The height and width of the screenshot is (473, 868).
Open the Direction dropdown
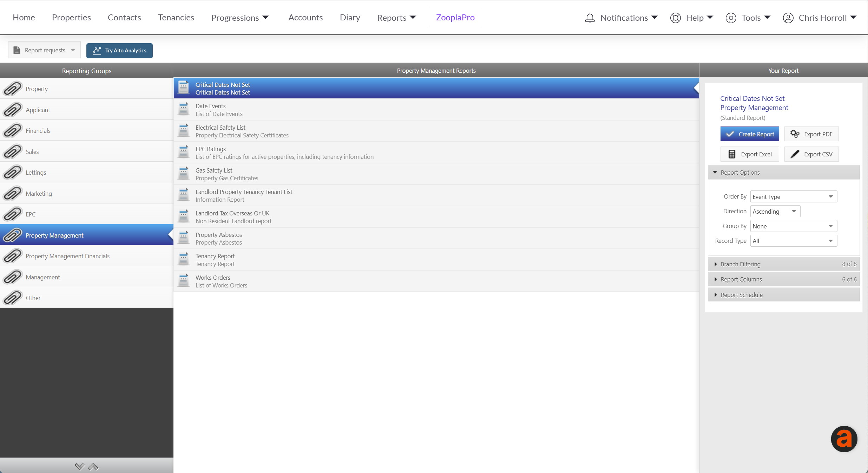pos(775,211)
